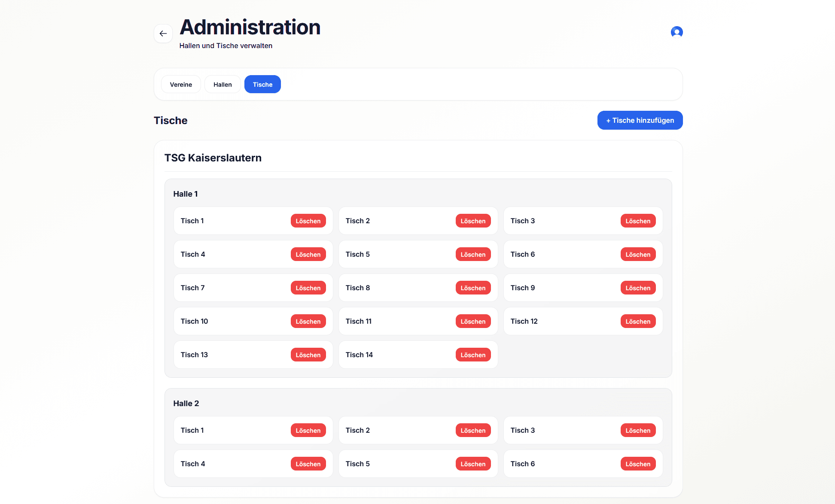Click the TSG Kaiserslautern club heading
The image size is (835, 504).
tap(213, 158)
